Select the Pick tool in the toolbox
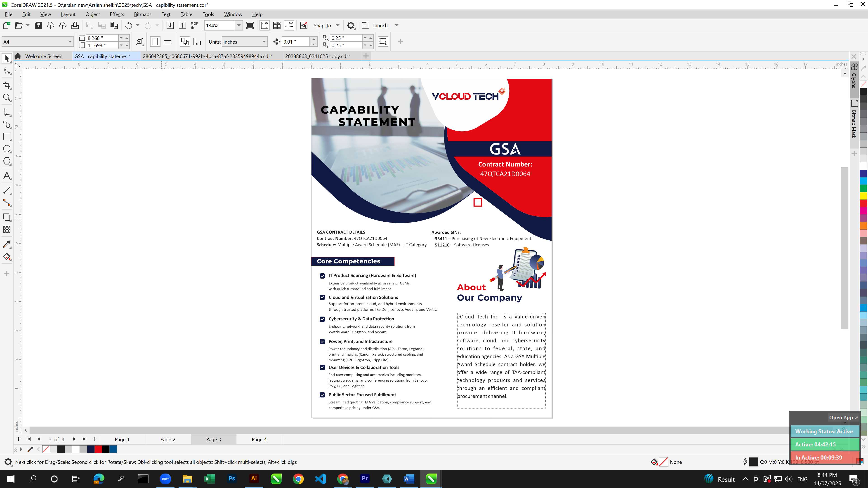Screen dimensions: 868x488 (7, 59)
